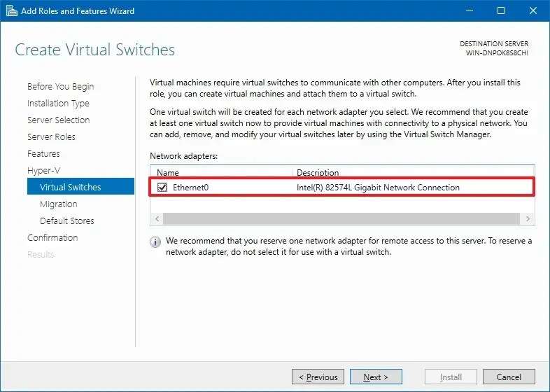
Task: Click the wizard icon in the title bar
Action: (12, 11)
